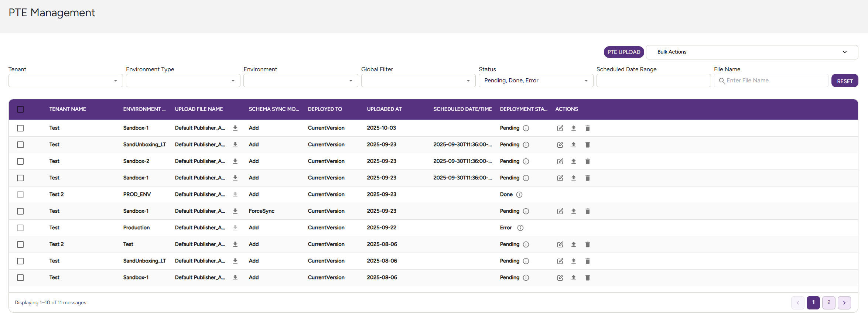Viewport: 868px width, 322px height.
Task: Toggle the select-all checkbox in table header
Action: coord(20,109)
